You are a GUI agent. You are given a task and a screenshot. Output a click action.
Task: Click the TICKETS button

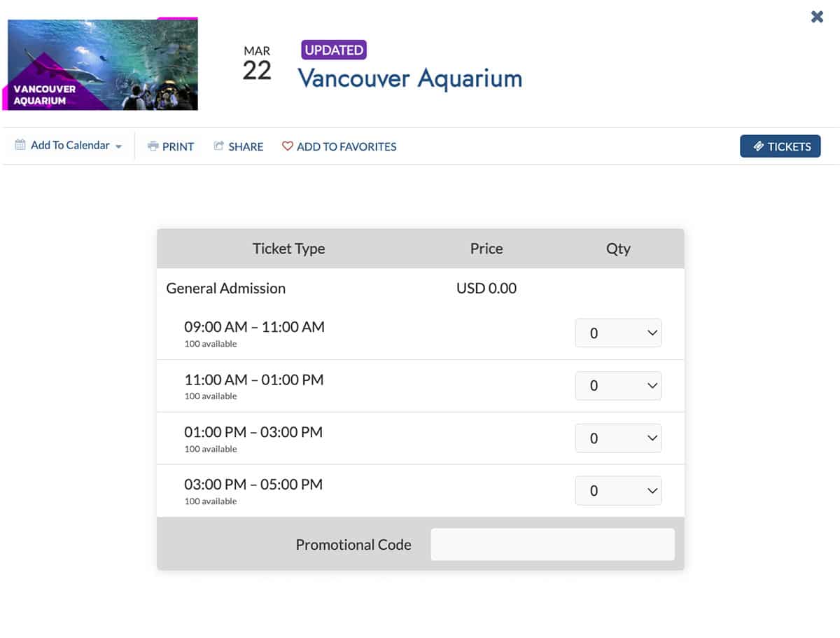780,146
